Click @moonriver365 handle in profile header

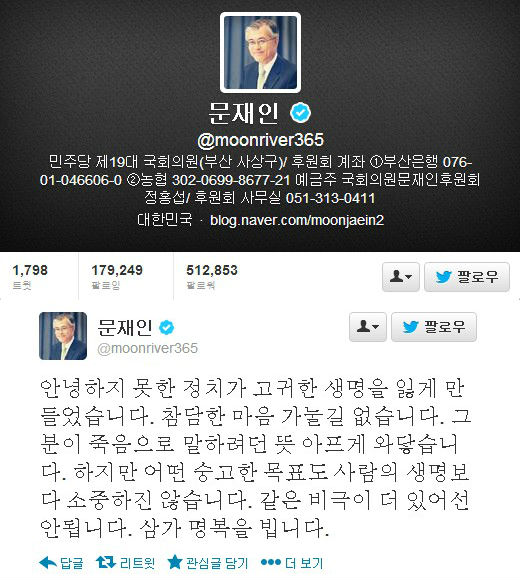260,140
